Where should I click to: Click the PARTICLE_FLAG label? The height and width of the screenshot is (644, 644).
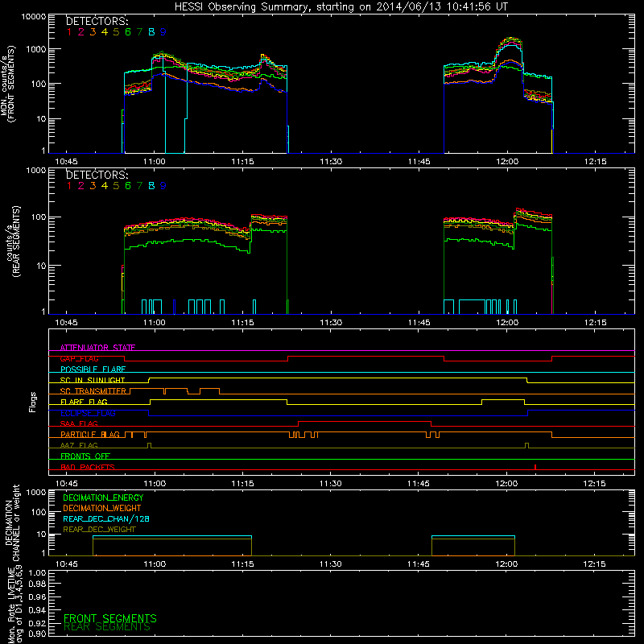[x=90, y=434]
